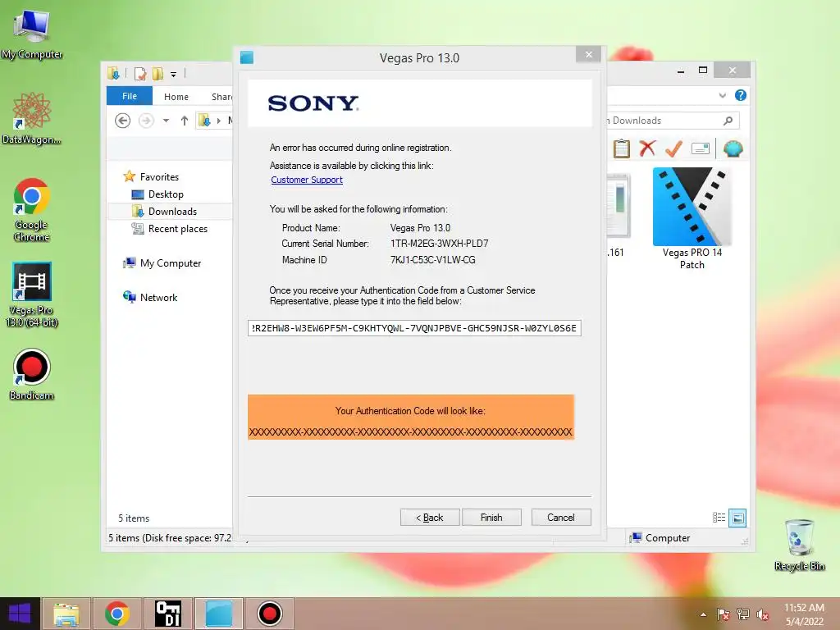The image size is (840, 630).
Task: Click the Rename toolbar icon
Action: (x=701, y=148)
